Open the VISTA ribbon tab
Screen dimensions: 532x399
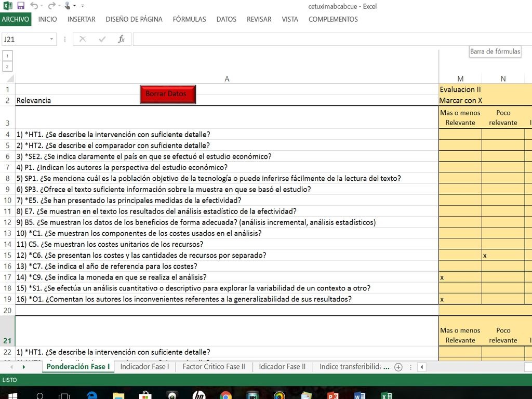290,19
